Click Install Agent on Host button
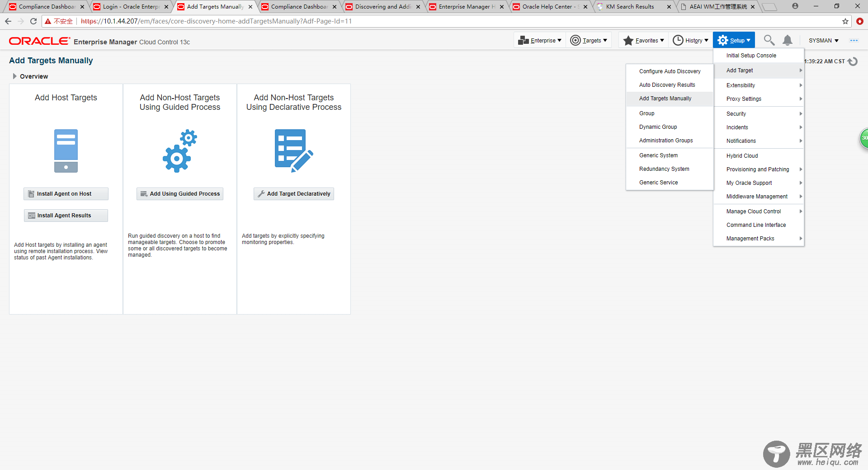The width and height of the screenshot is (868, 470). (66, 194)
